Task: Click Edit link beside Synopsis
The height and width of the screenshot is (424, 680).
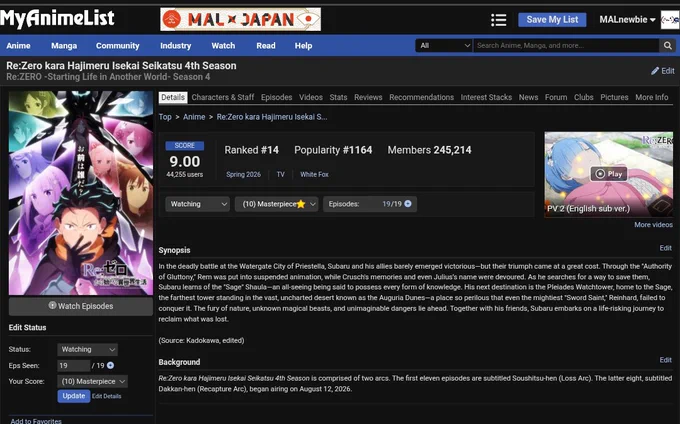Action: tap(665, 248)
